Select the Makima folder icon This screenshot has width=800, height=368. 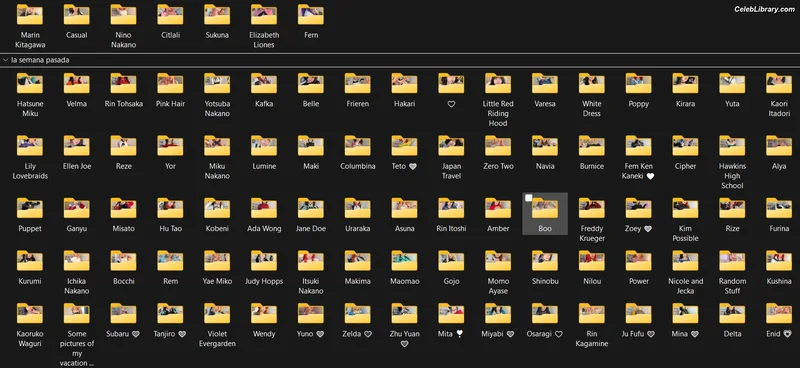point(358,261)
